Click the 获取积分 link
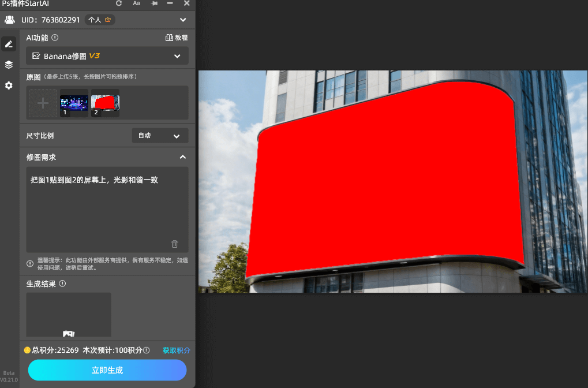Image resolution: width=588 pixels, height=388 pixels. (x=176, y=350)
